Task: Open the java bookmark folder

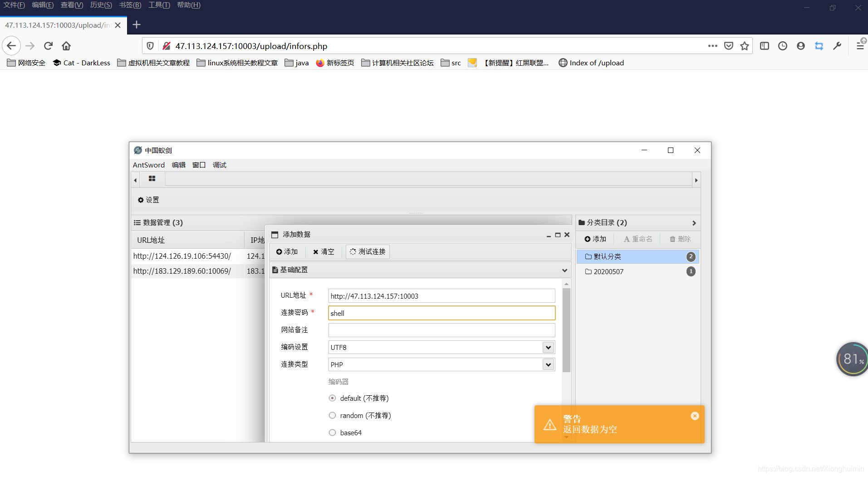Action: (297, 63)
